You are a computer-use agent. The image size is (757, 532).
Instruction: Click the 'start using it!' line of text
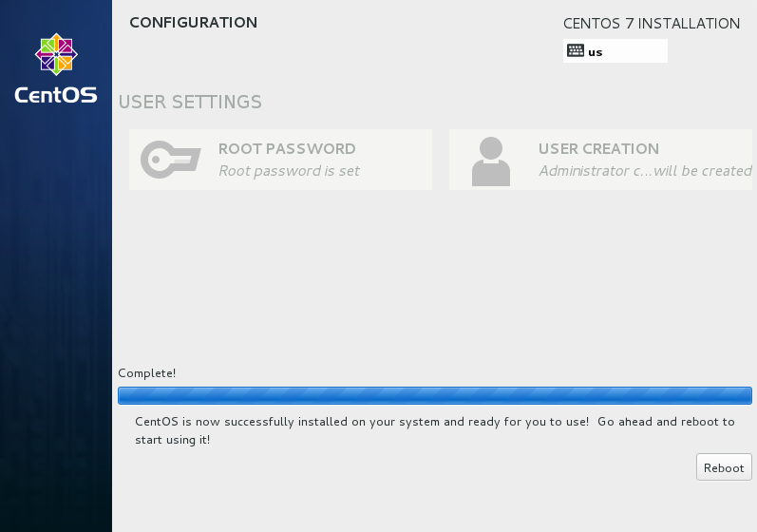coord(173,440)
